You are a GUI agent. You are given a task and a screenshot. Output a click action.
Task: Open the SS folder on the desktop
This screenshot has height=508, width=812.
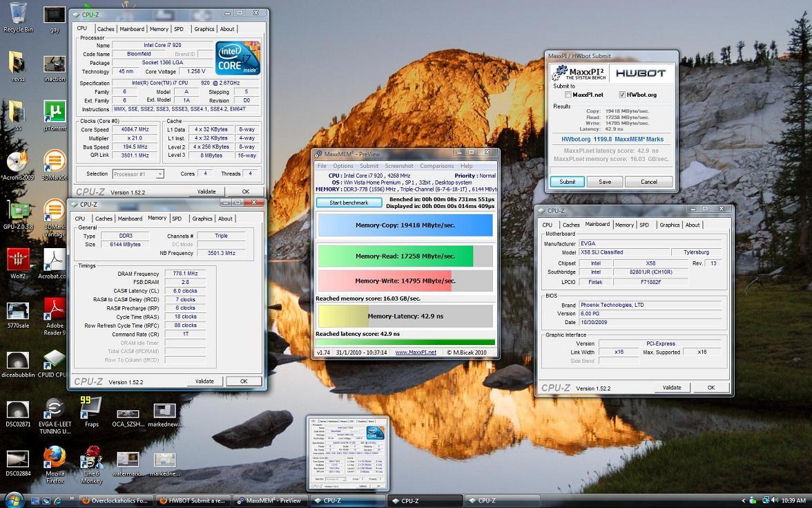tap(18, 115)
